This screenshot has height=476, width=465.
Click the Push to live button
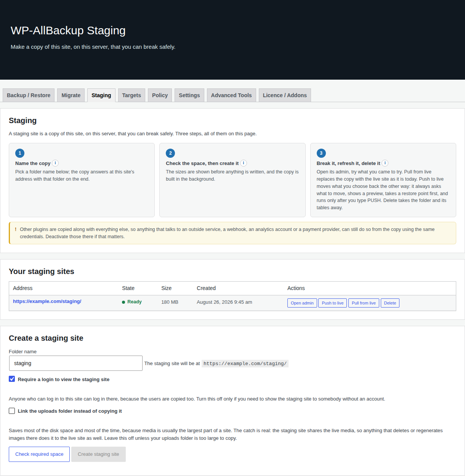coord(332,303)
